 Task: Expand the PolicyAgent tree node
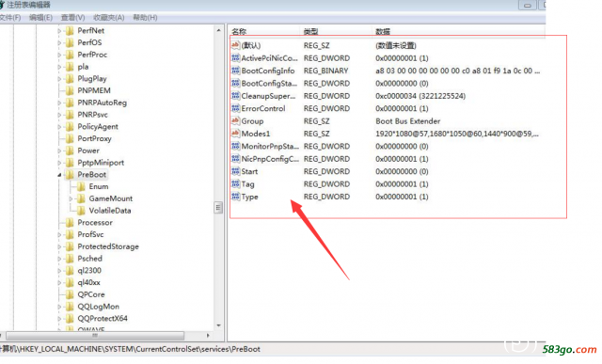pyautogui.click(x=59, y=127)
